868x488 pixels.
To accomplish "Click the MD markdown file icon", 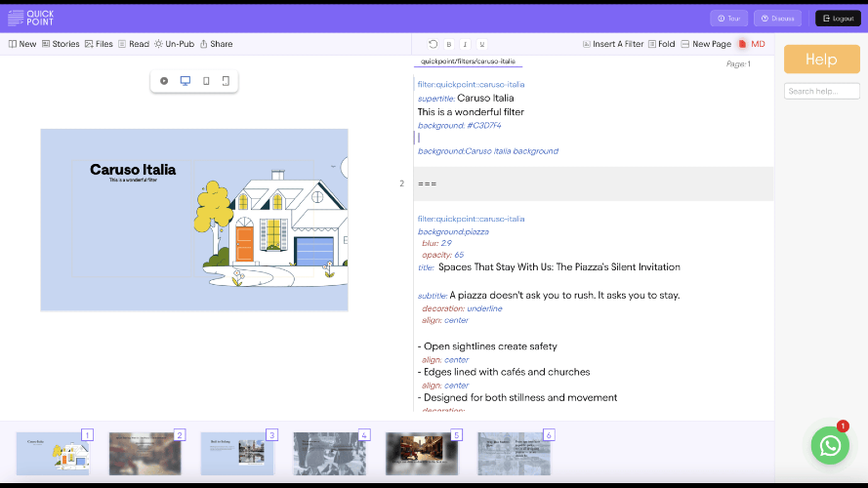I will [x=751, y=44].
